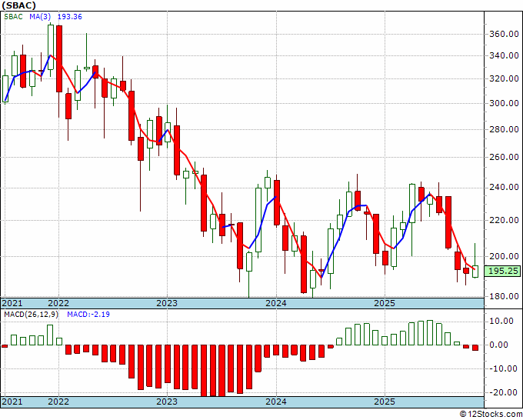Click the MACD(26,12,9) indicator label
Image resolution: width=523 pixels, height=420 pixels.
coord(31,315)
